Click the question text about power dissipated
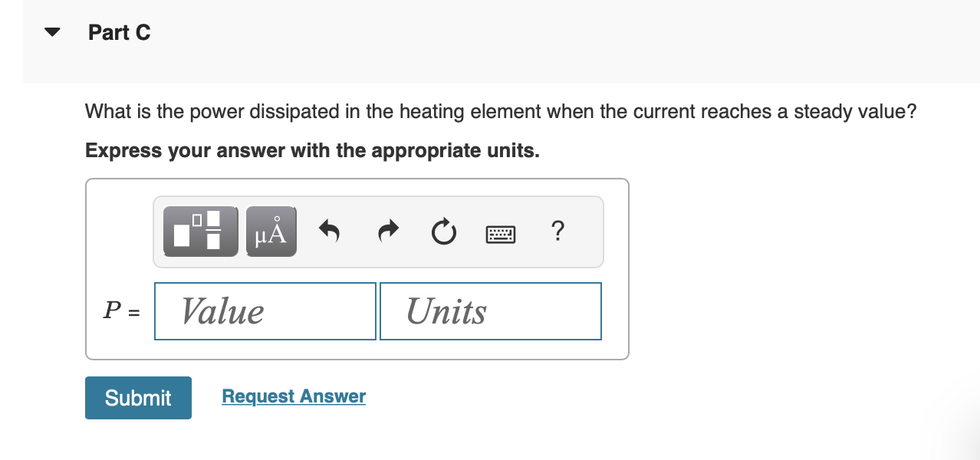Image resolution: width=980 pixels, height=460 pixels. 500,111
